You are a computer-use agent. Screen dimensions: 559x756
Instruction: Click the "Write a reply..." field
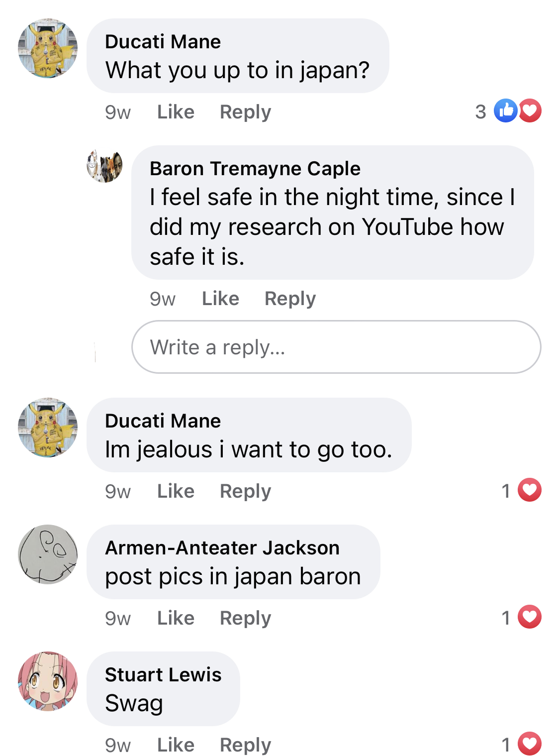(x=336, y=347)
